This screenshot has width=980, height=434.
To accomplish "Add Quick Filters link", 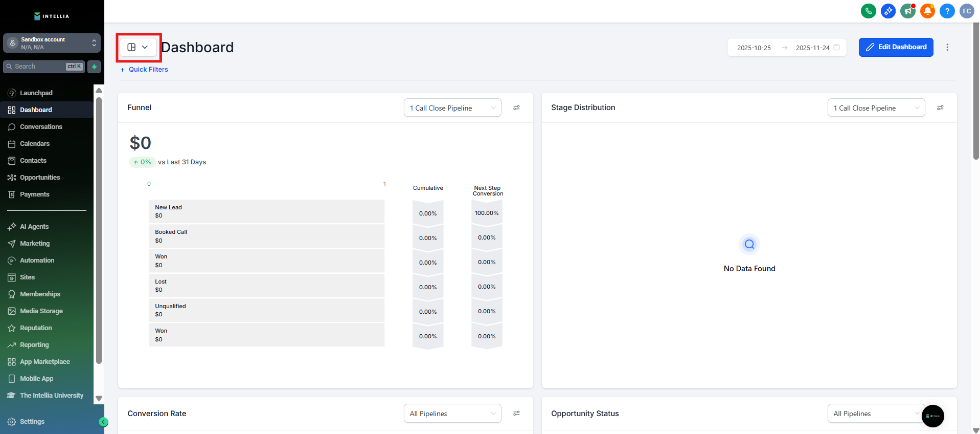I will (x=144, y=70).
